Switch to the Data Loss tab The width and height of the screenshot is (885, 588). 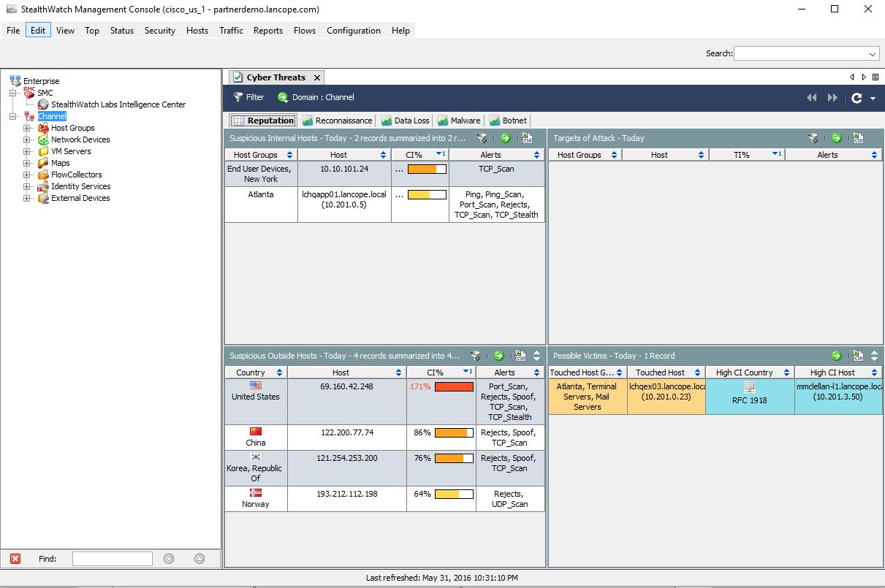[405, 121]
